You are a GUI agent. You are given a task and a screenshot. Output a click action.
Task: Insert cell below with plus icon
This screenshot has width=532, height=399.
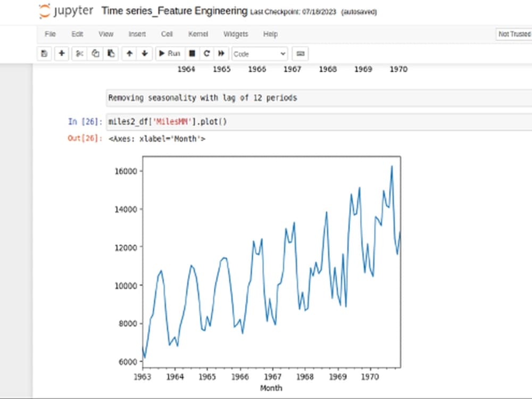click(62, 54)
